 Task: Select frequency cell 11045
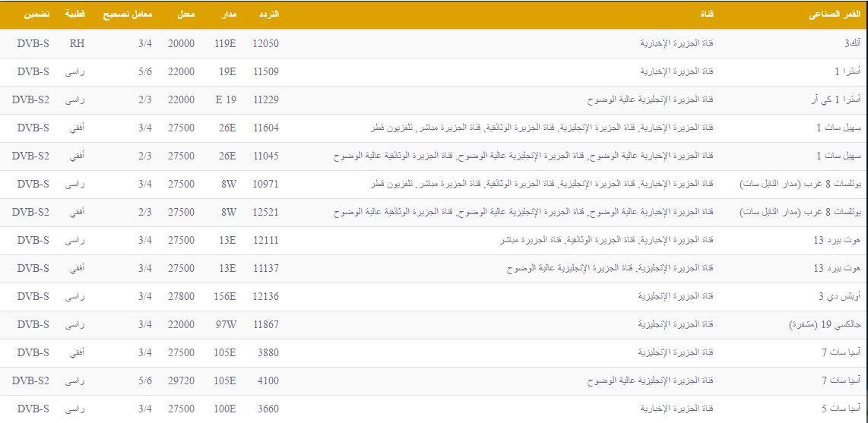point(266,156)
